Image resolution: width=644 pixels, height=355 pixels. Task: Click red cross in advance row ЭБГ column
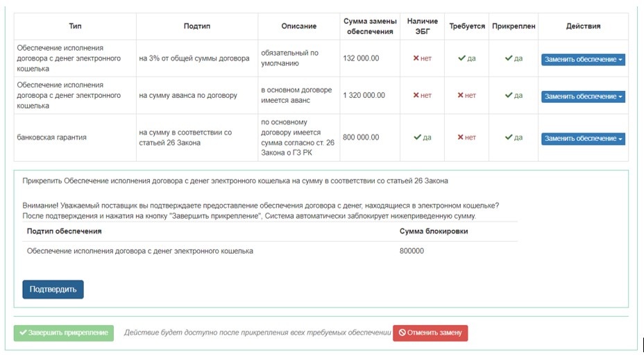point(416,95)
